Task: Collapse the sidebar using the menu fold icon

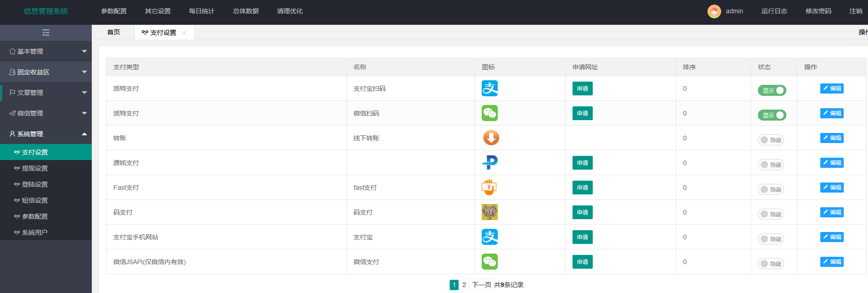Action: 46,33
